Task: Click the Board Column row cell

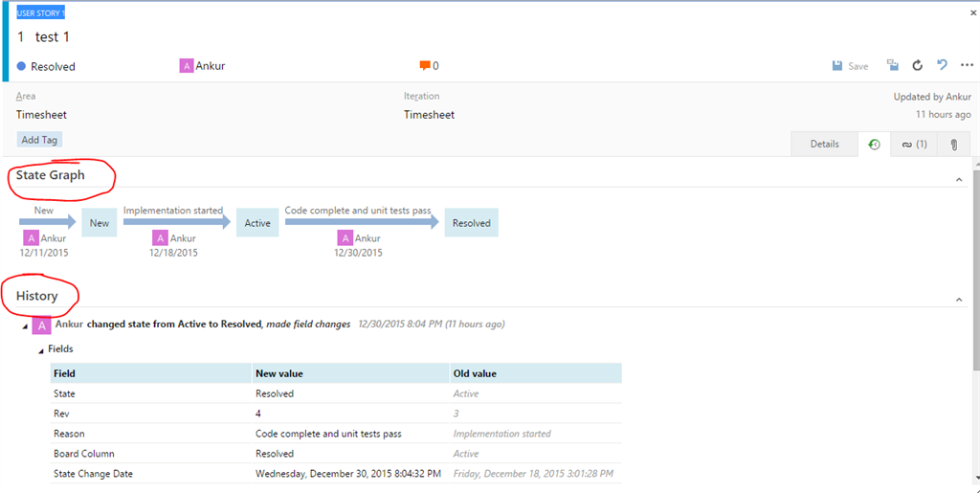Action: (150, 454)
